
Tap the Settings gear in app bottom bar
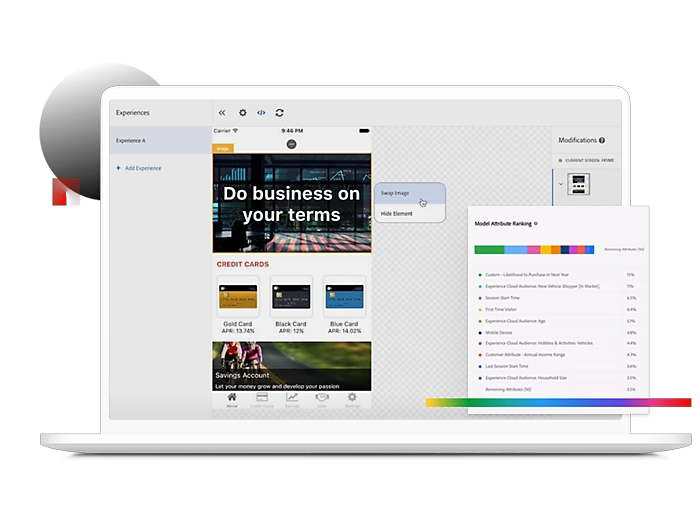click(x=352, y=399)
